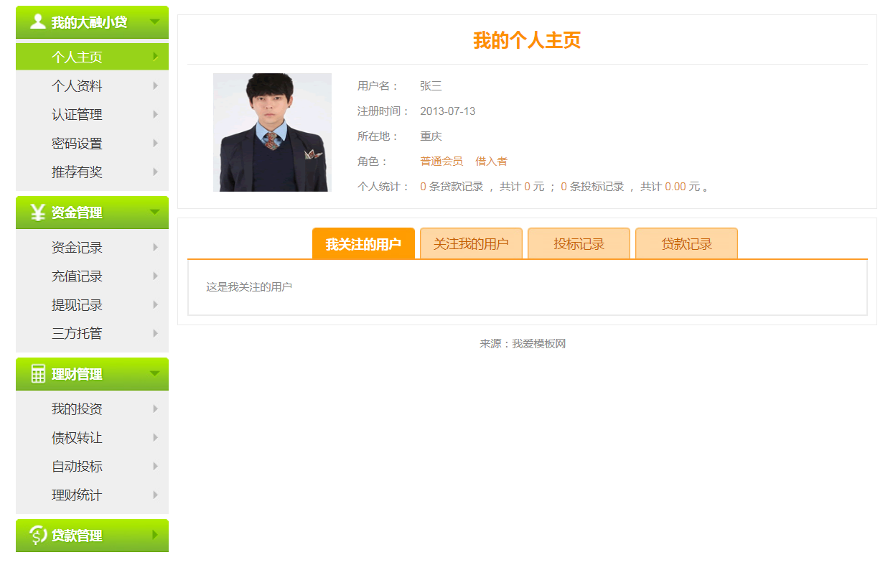
Task: Collapse the 资金管理 section arrow
Action: pyautogui.click(x=154, y=213)
